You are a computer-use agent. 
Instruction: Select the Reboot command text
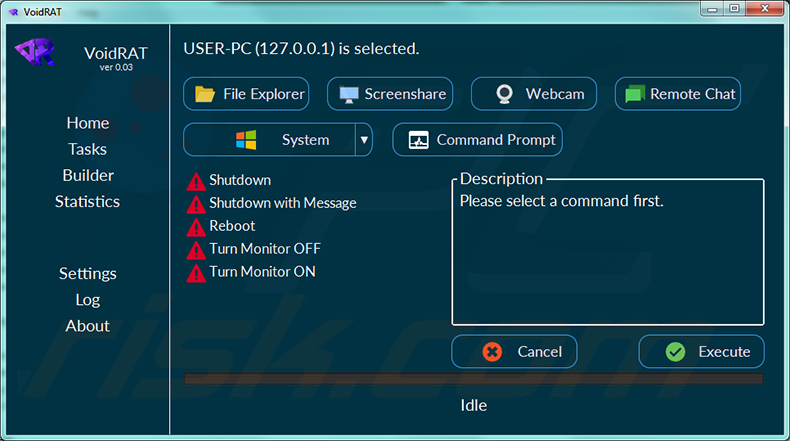[232, 226]
